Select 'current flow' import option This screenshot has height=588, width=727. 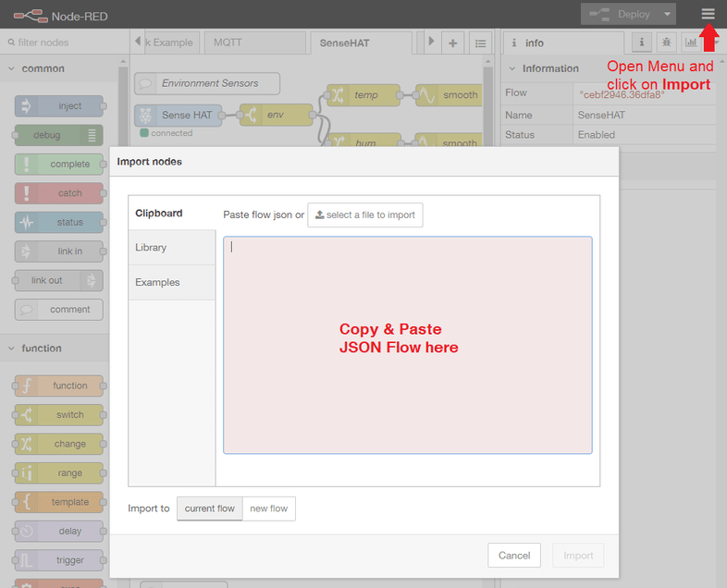(x=210, y=508)
